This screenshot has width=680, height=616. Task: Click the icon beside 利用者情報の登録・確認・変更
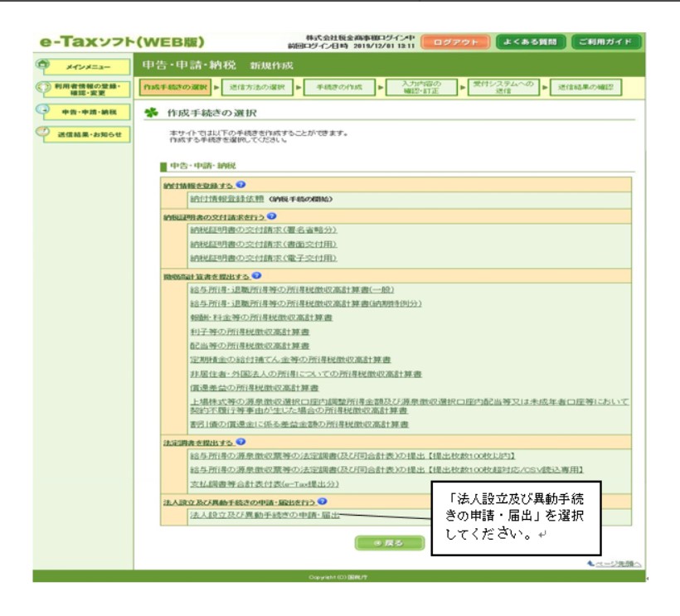click(43, 88)
